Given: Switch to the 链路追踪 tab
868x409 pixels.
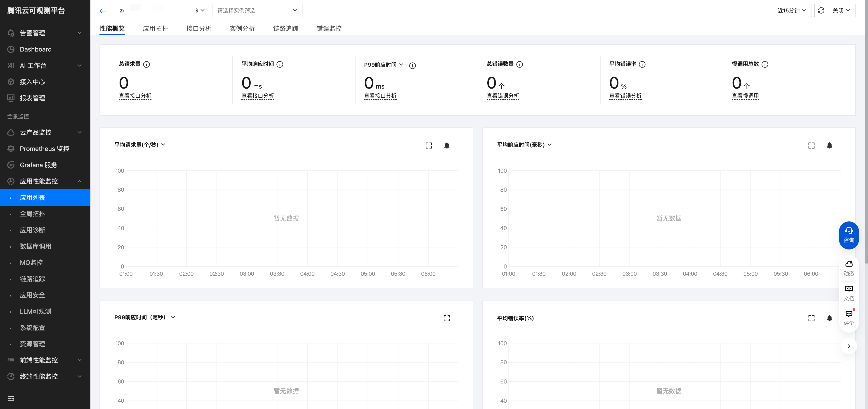Looking at the screenshot, I should (x=285, y=28).
